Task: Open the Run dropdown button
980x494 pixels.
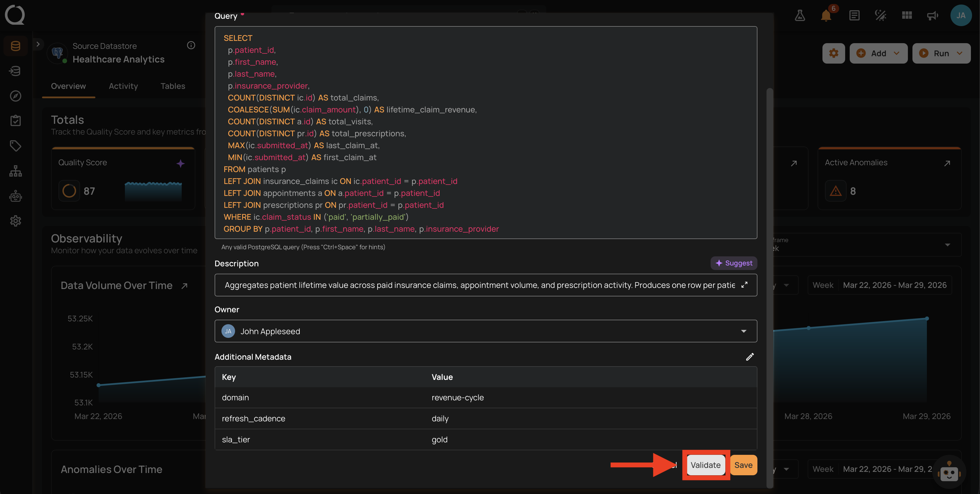Action: point(941,53)
